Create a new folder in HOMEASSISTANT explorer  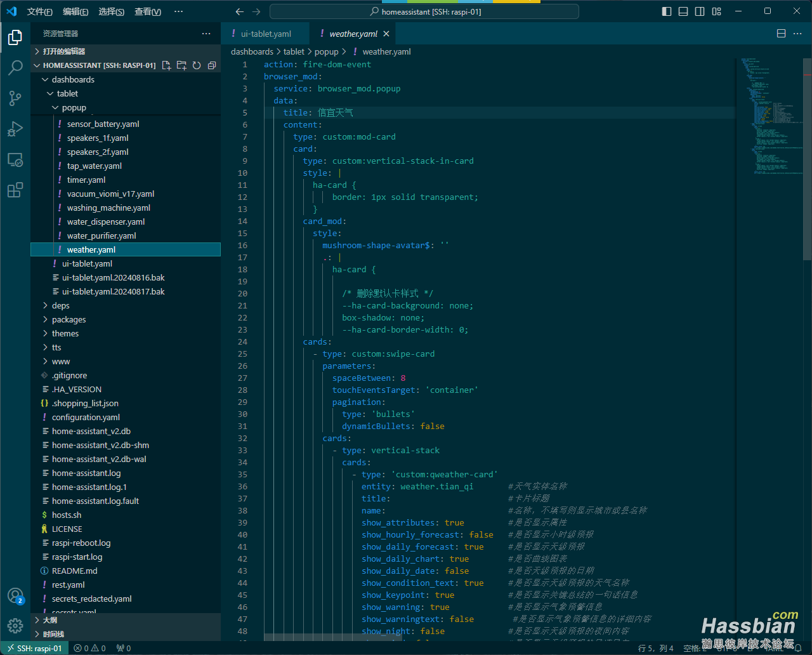click(x=181, y=65)
